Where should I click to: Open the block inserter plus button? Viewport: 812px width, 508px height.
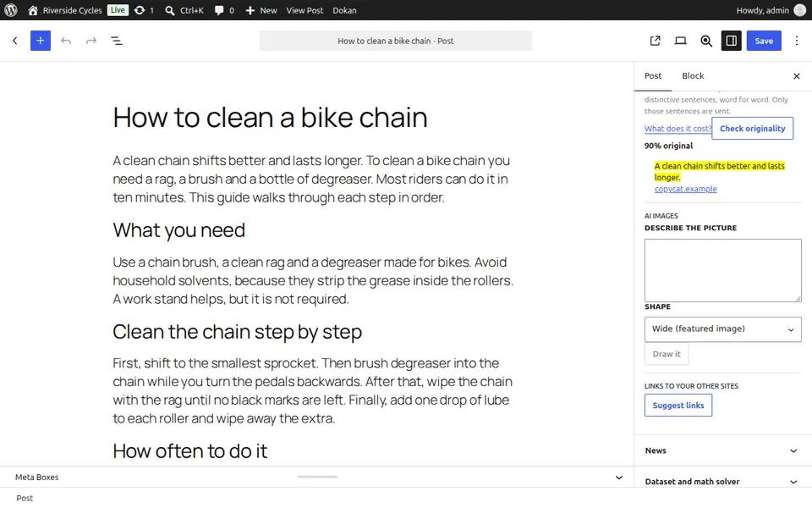pos(41,41)
